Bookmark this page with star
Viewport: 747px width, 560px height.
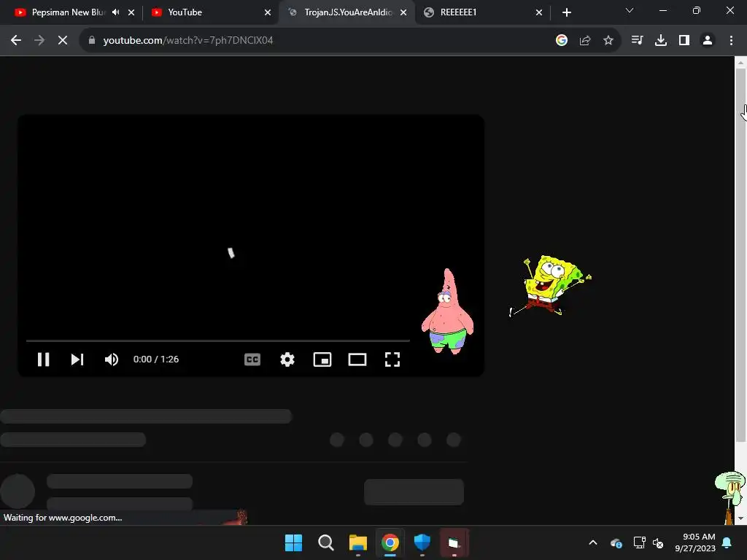[608, 41]
